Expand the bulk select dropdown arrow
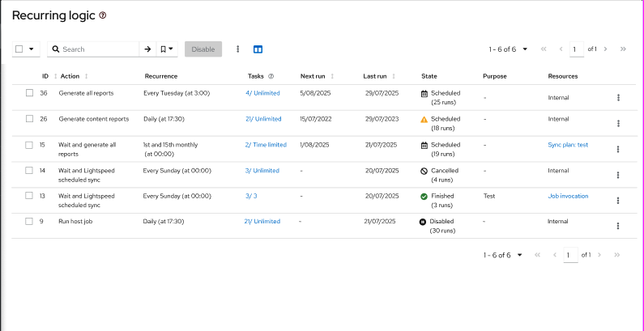This screenshot has height=331, width=644. click(x=32, y=49)
